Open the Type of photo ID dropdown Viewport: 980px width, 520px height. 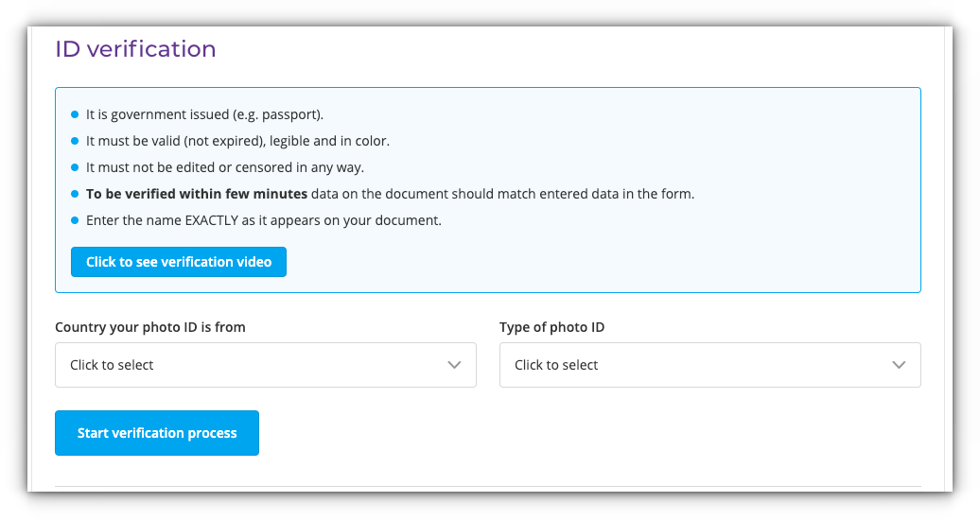click(700, 365)
